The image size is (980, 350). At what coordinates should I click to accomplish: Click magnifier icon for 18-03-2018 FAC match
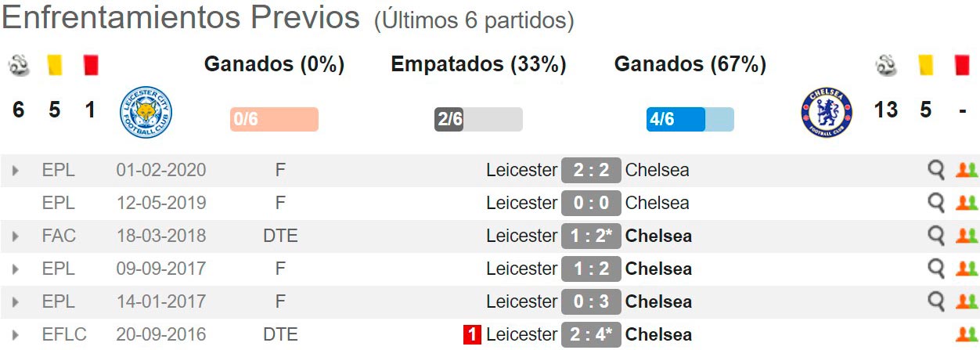coord(936,236)
